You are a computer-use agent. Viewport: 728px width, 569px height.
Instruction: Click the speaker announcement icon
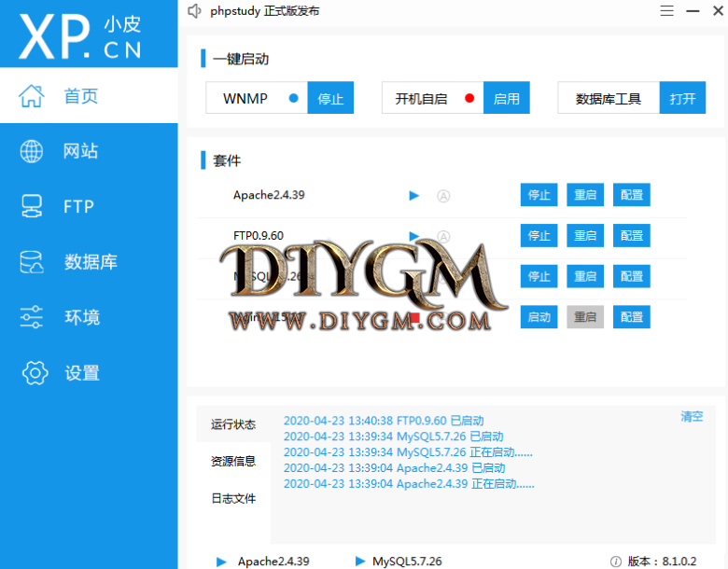point(194,11)
